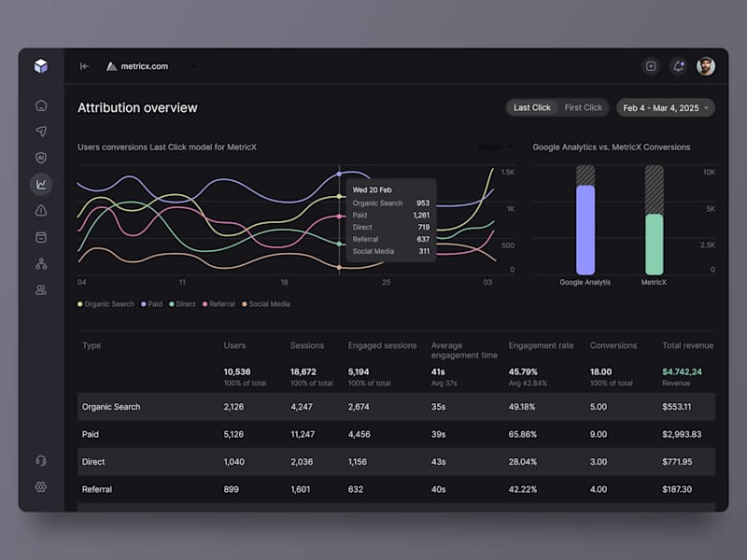The height and width of the screenshot is (560, 747).
Task: Click the $4,742,24 total revenue value
Action: [x=682, y=371]
